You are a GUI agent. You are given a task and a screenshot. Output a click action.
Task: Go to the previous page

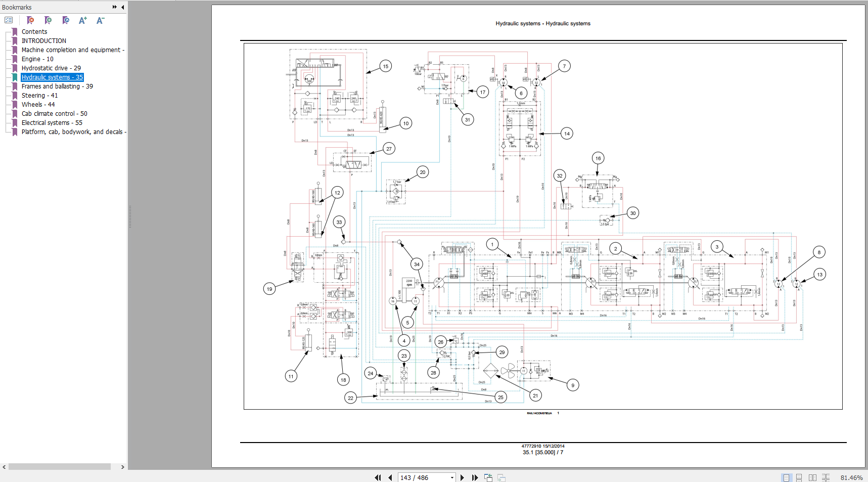click(x=390, y=477)
